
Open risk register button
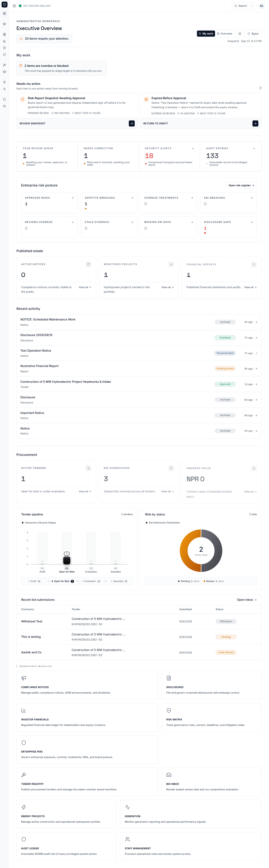241,185
